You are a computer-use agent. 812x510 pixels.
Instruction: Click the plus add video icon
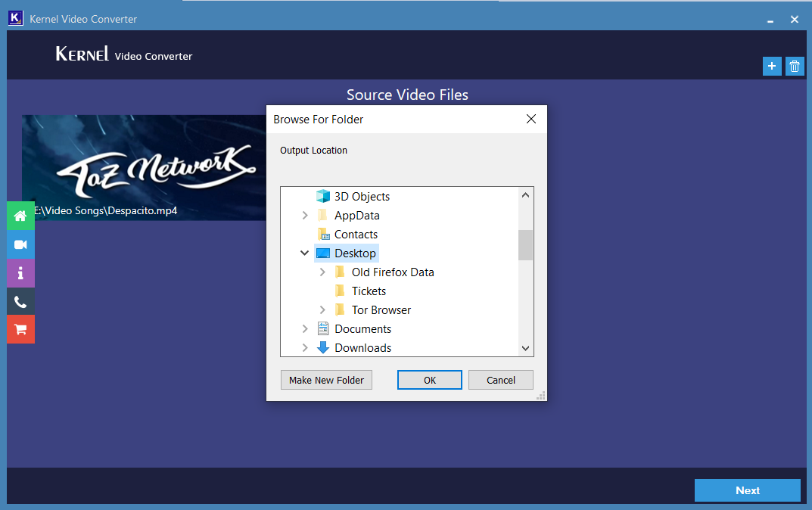coord(772,67)
